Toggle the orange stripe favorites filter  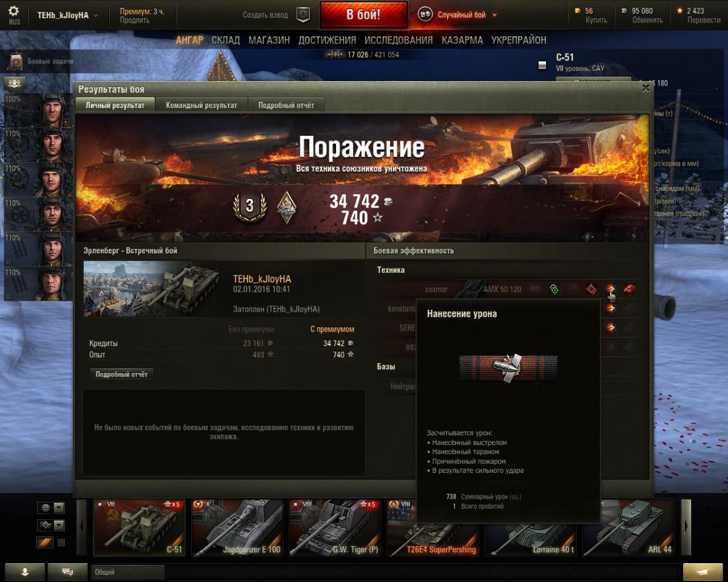pos(45,543)
